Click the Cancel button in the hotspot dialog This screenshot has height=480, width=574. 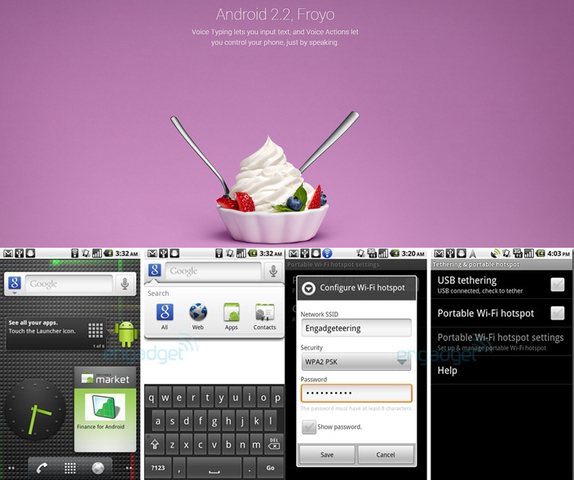[x=385, y=454]
